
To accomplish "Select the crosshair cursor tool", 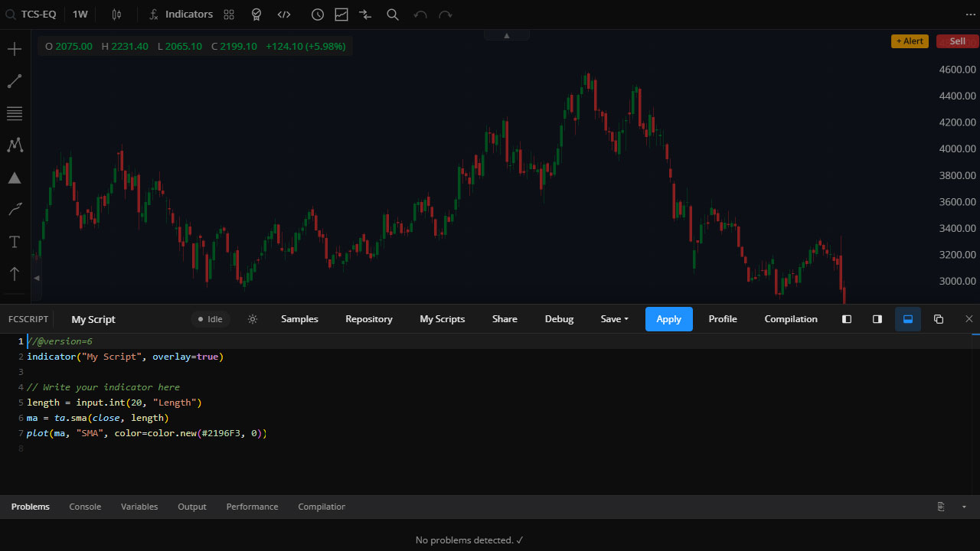I will (x=15, y=50).
